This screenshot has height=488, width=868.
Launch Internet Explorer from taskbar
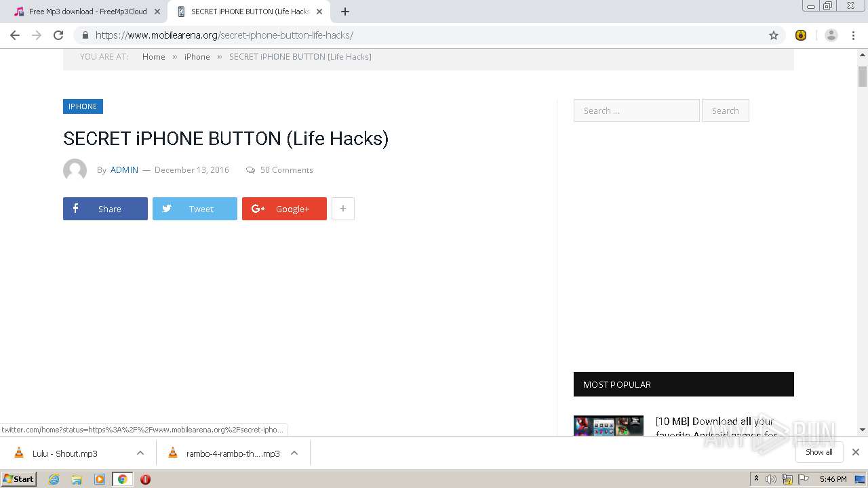point(54,479)
